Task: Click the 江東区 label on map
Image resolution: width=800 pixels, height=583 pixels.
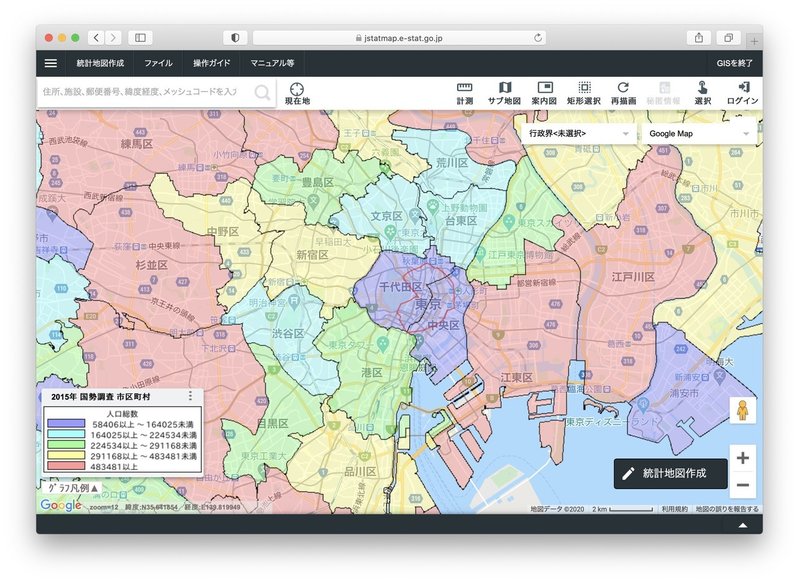Action: pos(516,377)
